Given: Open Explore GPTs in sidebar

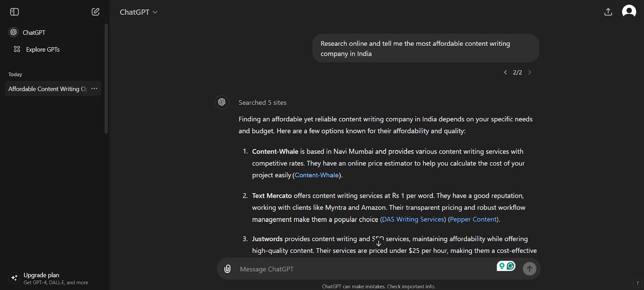Looking at the screenshot, I should click(53, 49).
